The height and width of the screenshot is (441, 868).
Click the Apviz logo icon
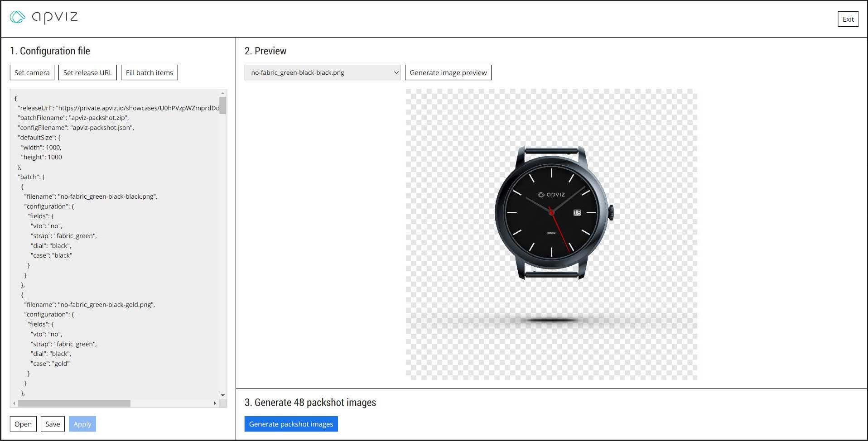[16, 17]
